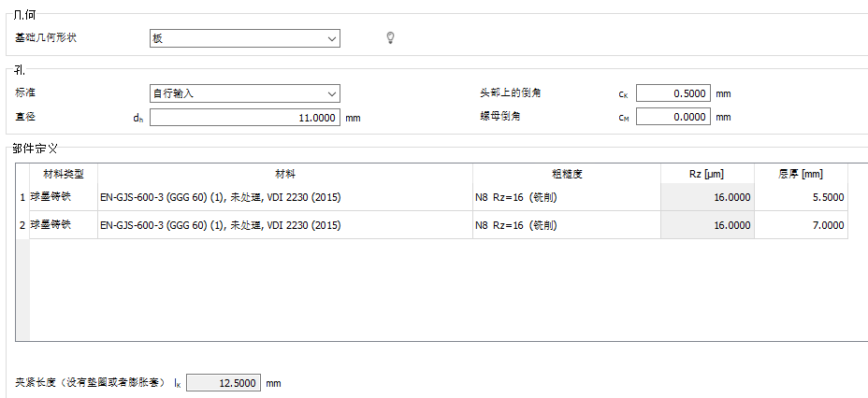Click the Rz [µm] column header

tap(706, 174)
